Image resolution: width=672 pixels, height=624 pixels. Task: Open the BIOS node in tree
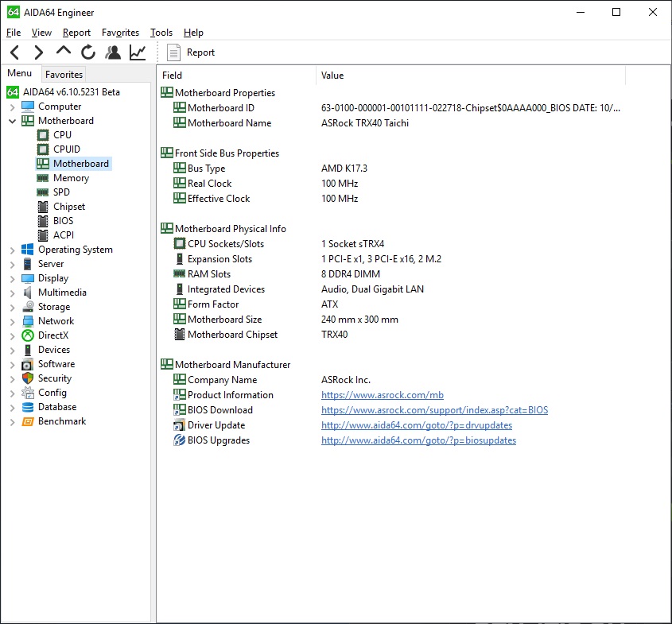click(x=63, y=221)
